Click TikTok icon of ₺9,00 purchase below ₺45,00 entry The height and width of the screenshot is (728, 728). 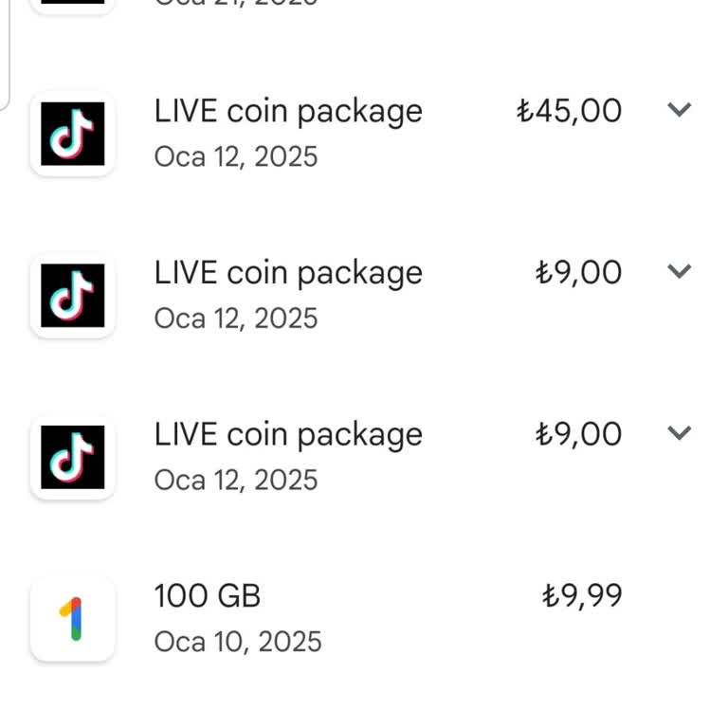(x=73, y=296)
